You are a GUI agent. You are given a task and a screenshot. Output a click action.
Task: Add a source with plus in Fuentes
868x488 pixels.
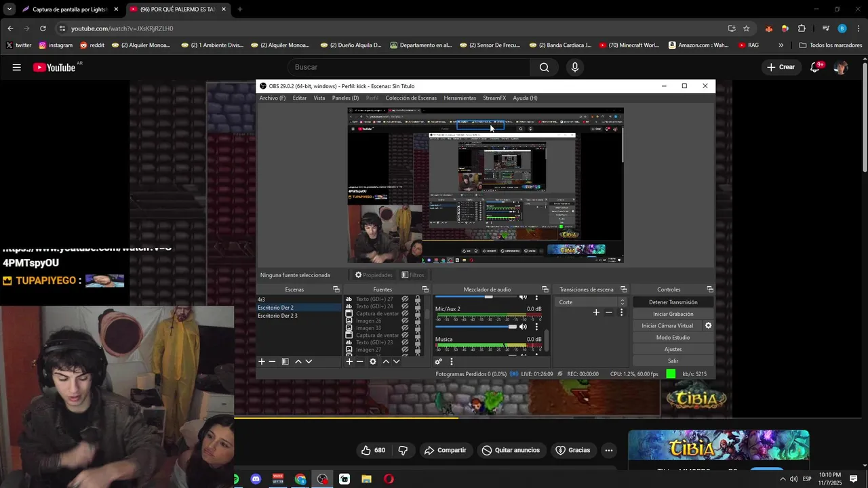349,362
